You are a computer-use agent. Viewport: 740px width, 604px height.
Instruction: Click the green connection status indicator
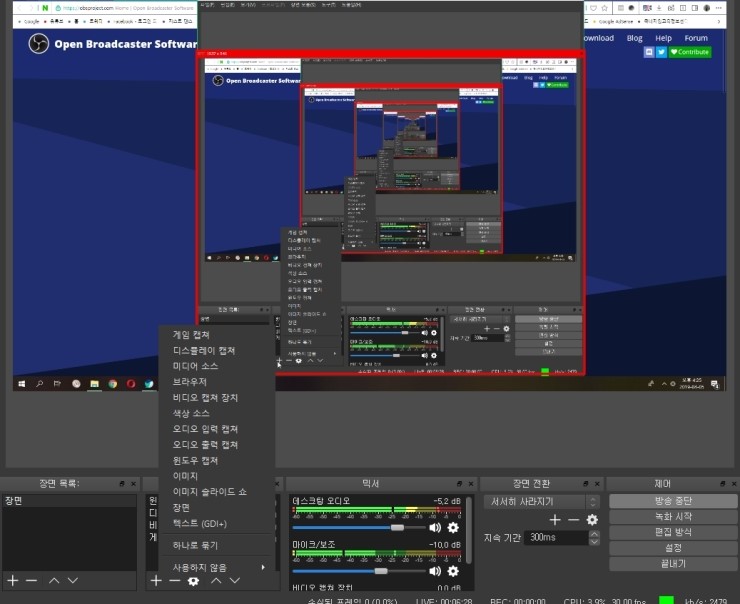[x=666, y=600]
